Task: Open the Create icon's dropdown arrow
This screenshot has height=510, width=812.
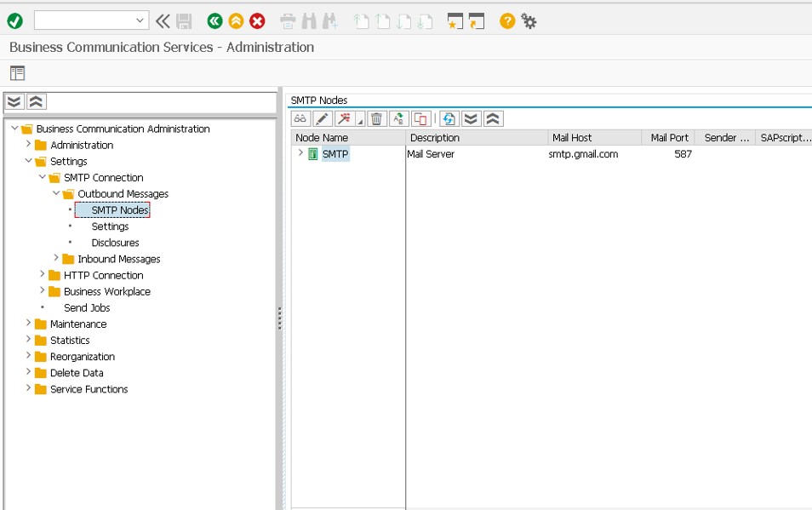Action: coord(360,120)
